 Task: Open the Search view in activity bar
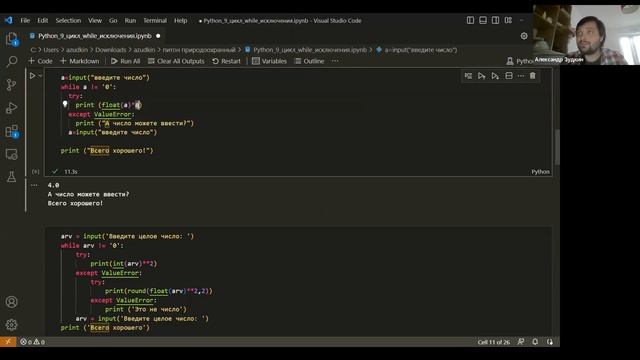11,62
